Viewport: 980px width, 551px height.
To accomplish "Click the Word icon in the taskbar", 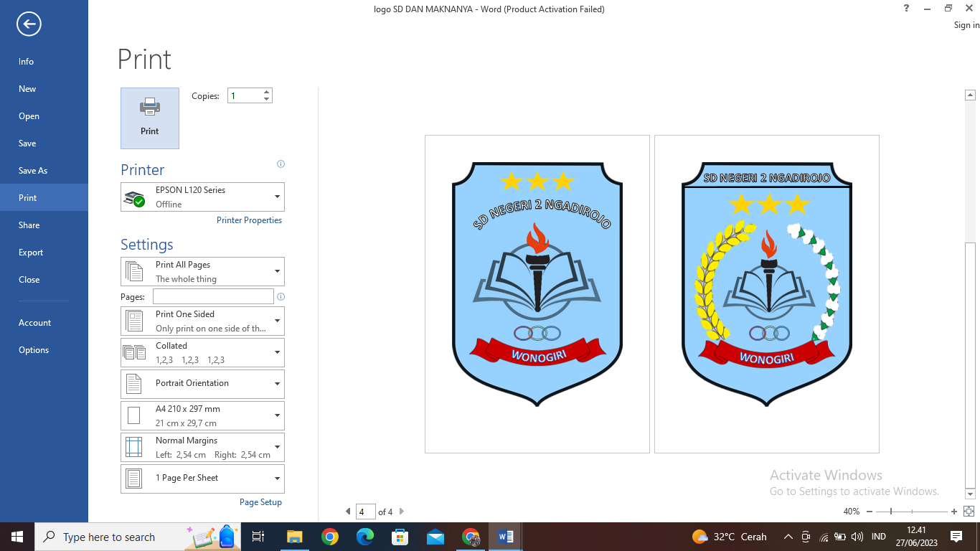I will [506, 537].
